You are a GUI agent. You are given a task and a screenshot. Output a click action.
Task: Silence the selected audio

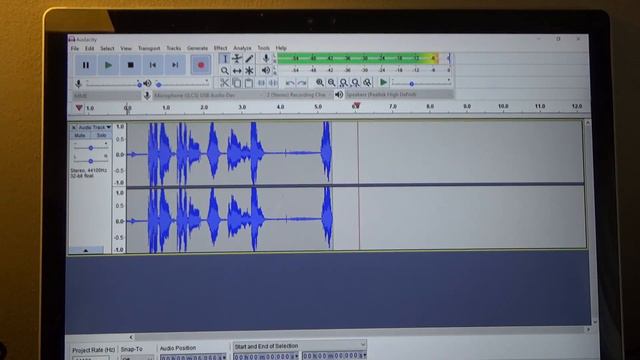click(x=273, y=83)
